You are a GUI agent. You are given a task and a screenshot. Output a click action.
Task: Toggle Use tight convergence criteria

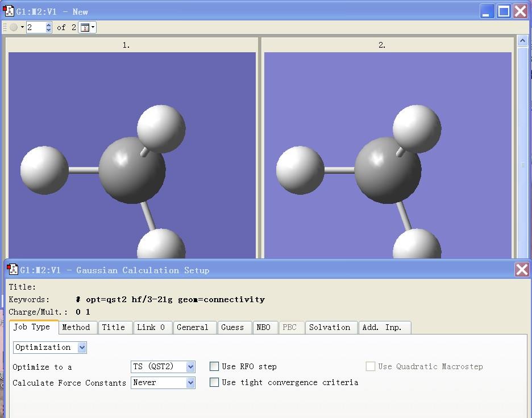pyautogui.click(x=214, y=382)
